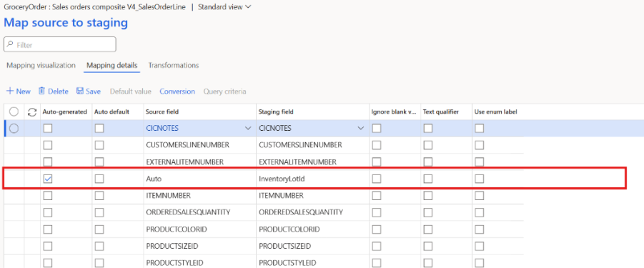
Task: Expand the Standard view selector
Action: [x=225, y=7]
